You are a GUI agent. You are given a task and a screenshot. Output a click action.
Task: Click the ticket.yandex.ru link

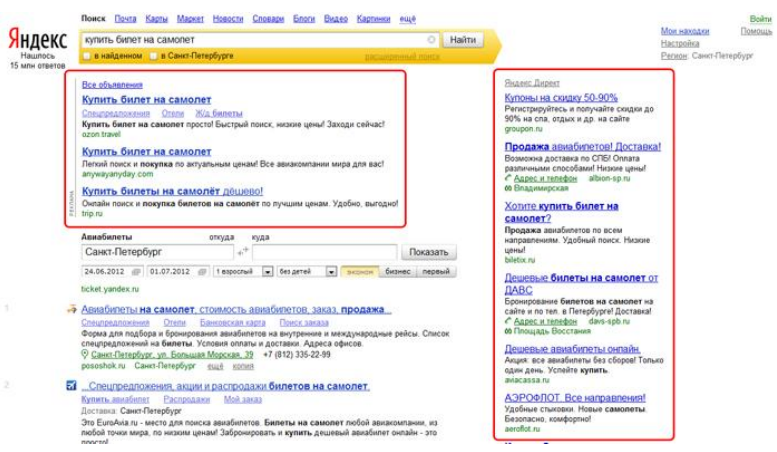110,289
